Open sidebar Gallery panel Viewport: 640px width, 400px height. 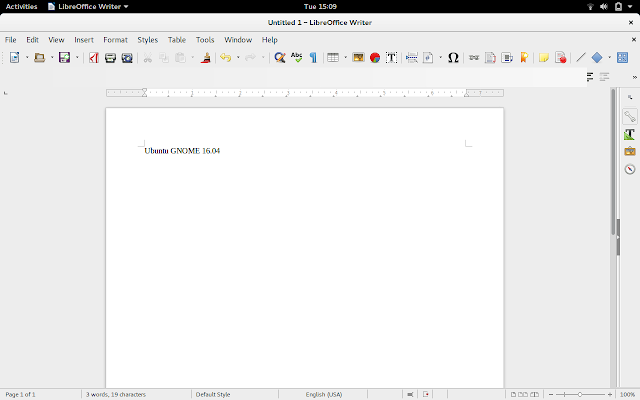pos(630,151)
